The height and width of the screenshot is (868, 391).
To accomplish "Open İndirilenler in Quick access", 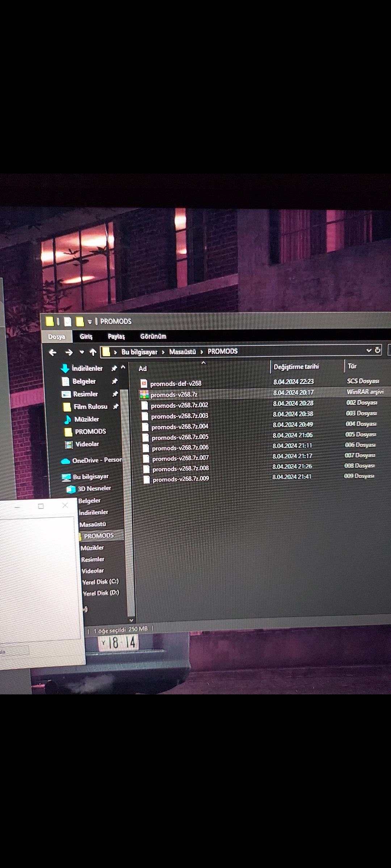I will point(87,368).
